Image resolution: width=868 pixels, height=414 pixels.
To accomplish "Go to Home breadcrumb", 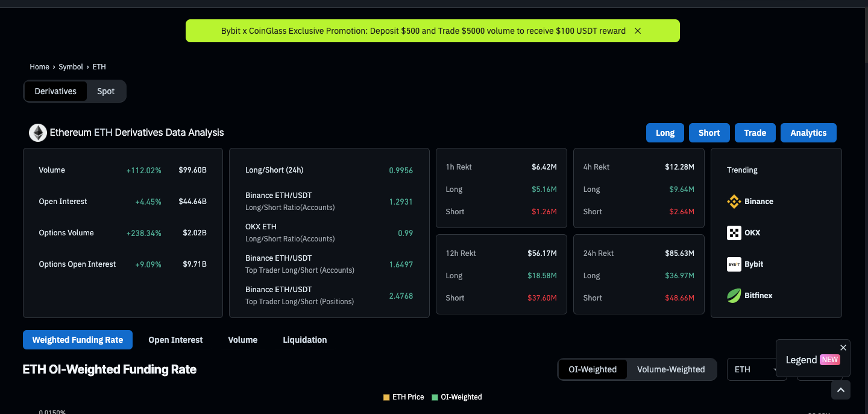I will click(x=39, y=67).
